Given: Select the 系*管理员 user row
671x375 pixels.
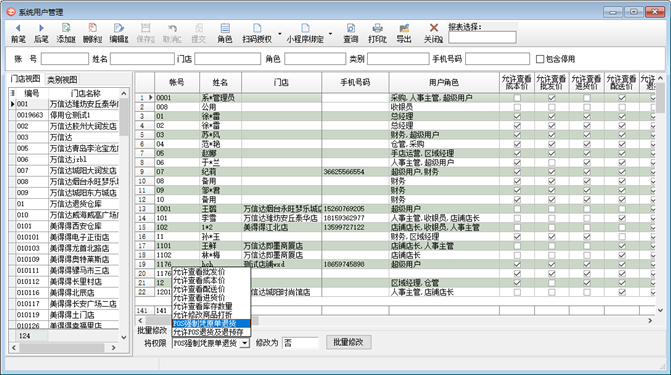Looking at the screenshot, I should coord(395,98).
